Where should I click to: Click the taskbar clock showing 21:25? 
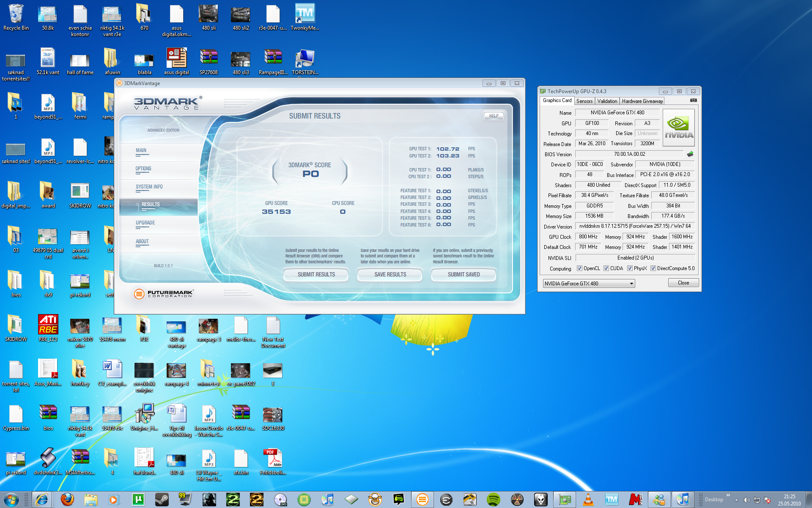coord(789,500)
